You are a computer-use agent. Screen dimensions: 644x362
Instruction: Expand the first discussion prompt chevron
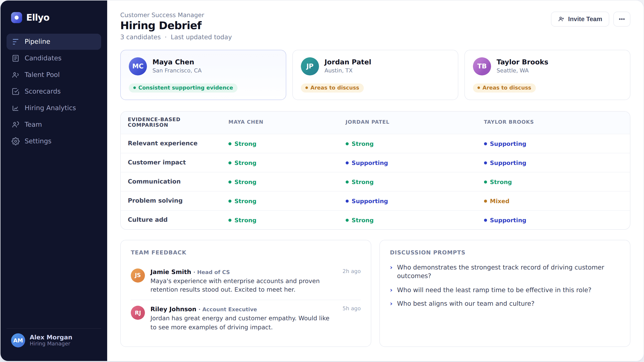[x=391, y=268]
